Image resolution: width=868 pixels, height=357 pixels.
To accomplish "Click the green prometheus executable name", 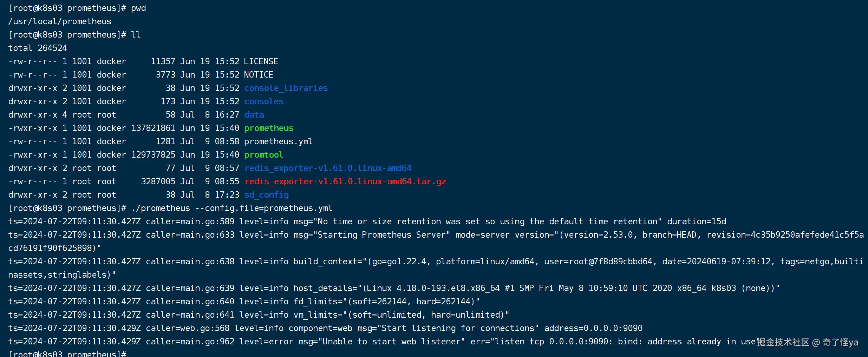I will pyautogui.click(x=269, y=128).
